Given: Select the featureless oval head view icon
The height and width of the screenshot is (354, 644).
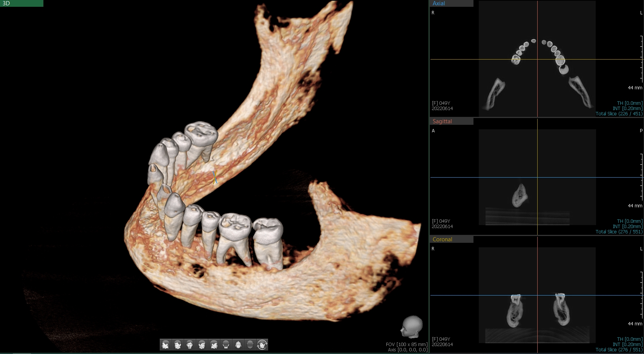Looking at the screenshot, I should point(250,345).
